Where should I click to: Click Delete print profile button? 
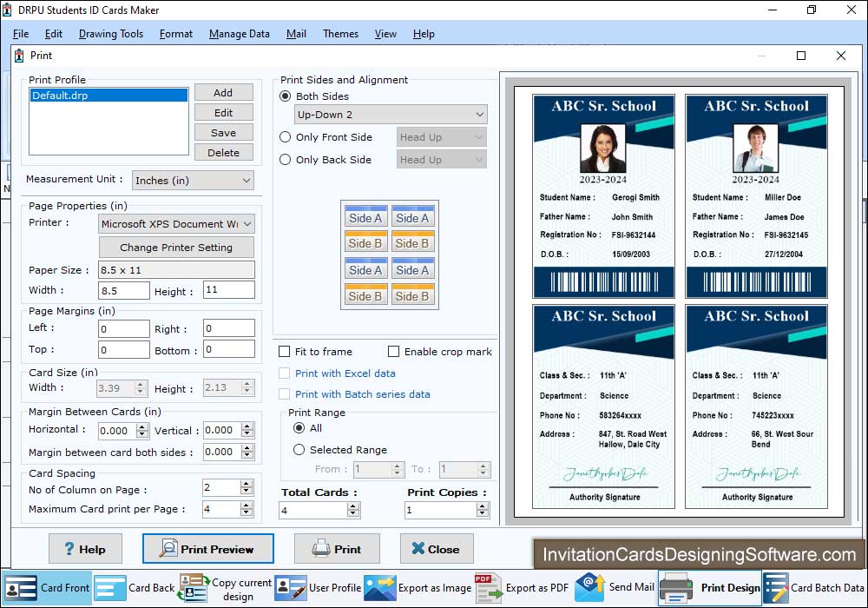click(x=224, y=152)
